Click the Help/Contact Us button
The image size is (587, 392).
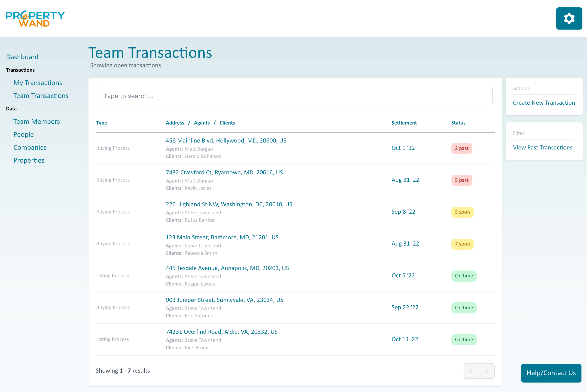tap(551, 373)
